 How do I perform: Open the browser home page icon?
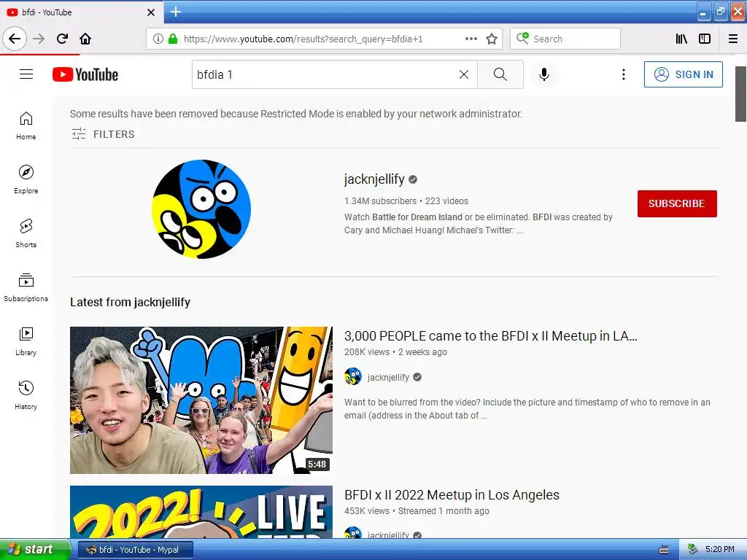pyautogui.click(x=85, y=39)
